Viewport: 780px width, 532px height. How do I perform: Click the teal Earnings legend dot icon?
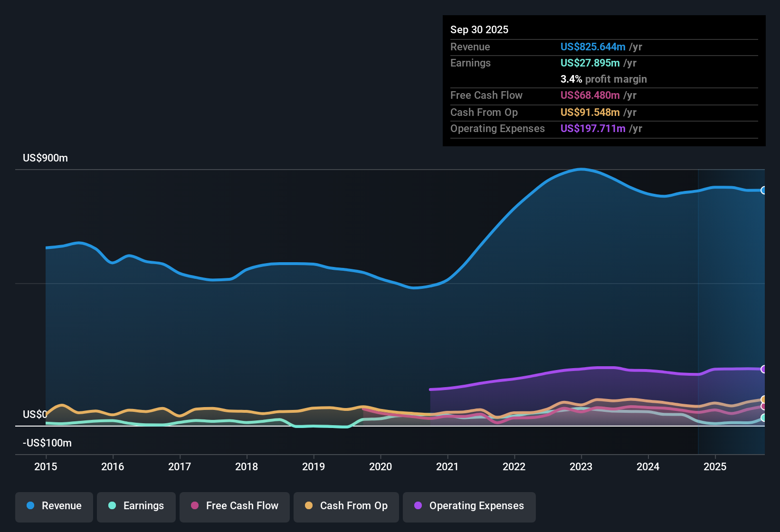(112, 506)
